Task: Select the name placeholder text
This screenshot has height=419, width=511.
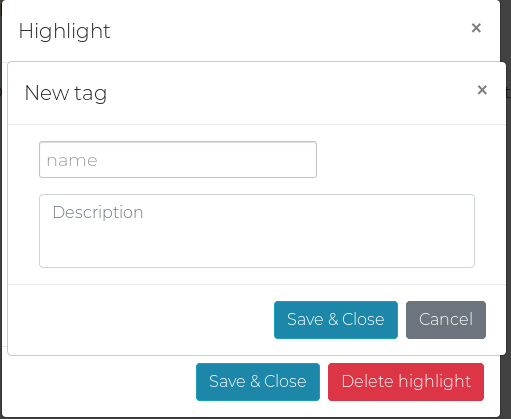Action: click(72, 160)
